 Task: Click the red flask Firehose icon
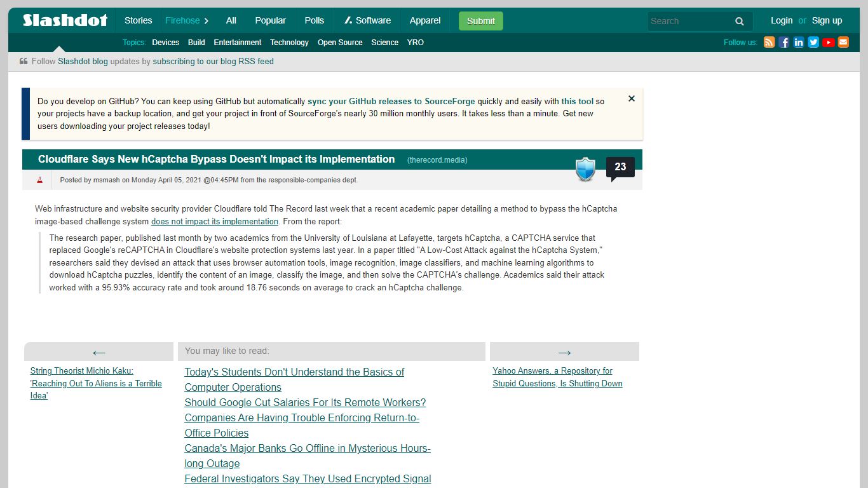click(39, 180)
